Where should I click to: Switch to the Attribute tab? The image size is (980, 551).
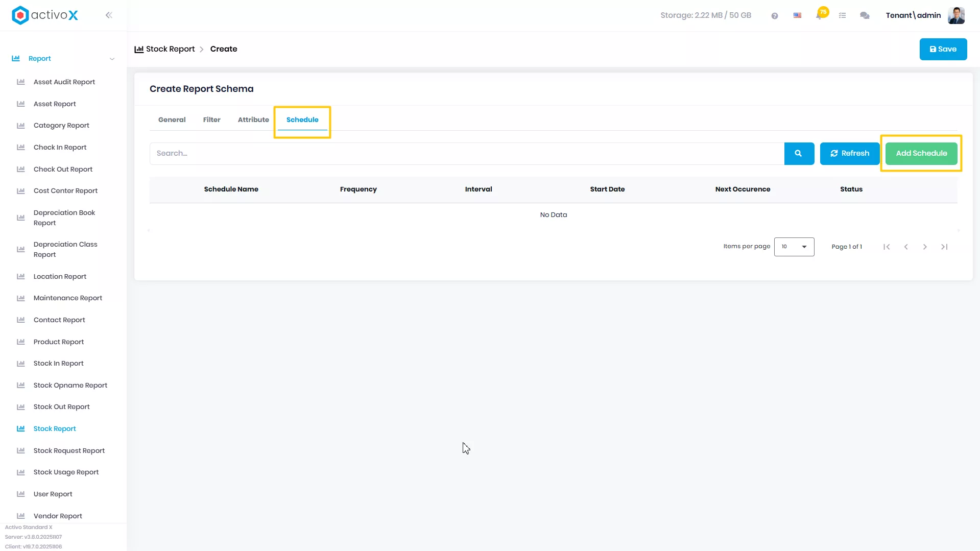click(253, 119)
